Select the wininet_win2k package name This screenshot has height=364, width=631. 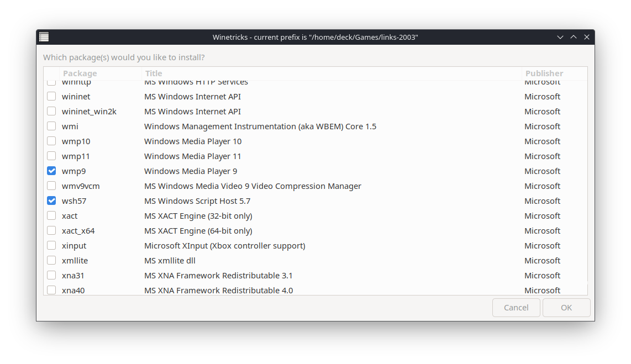89,112
